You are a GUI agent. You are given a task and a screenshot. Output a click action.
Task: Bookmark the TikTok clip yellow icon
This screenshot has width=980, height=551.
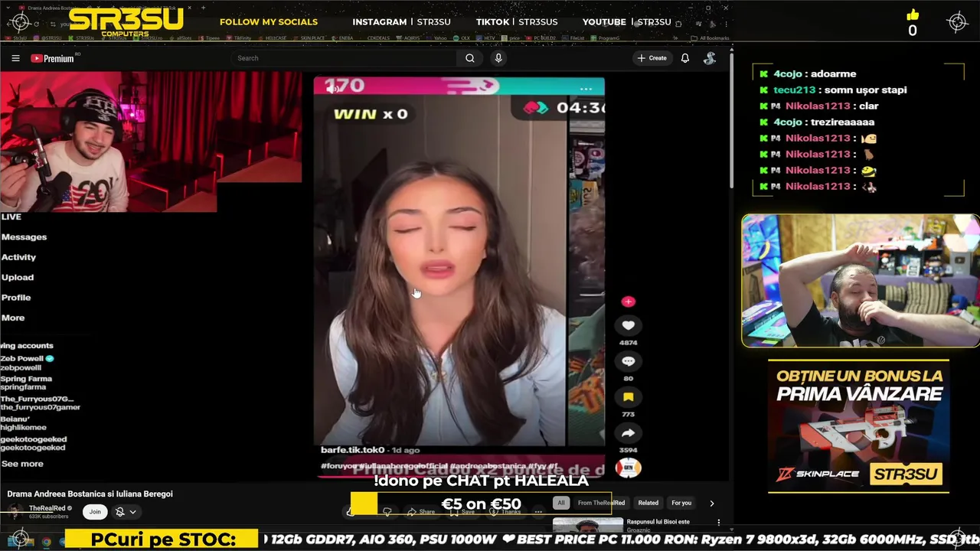628,396
